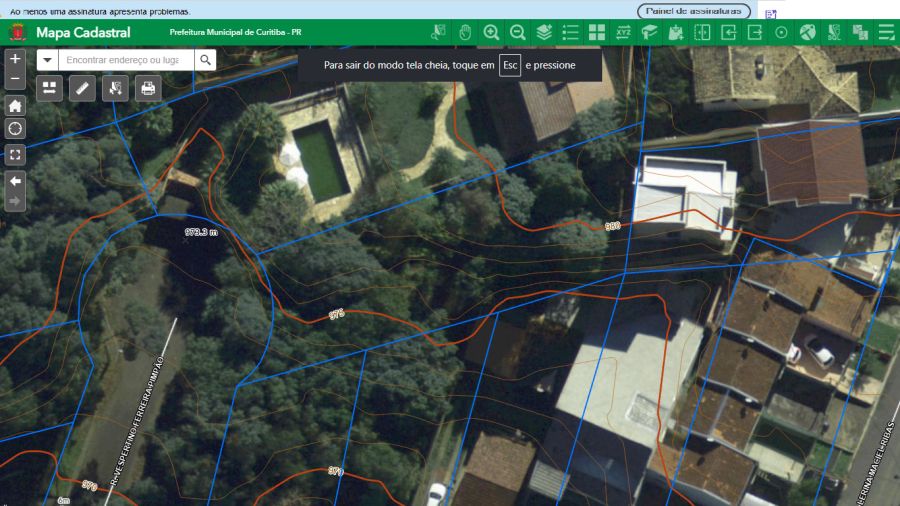
Task: Click the zoom out magnifier in toolbar
Action: click(x=517, y=32)
